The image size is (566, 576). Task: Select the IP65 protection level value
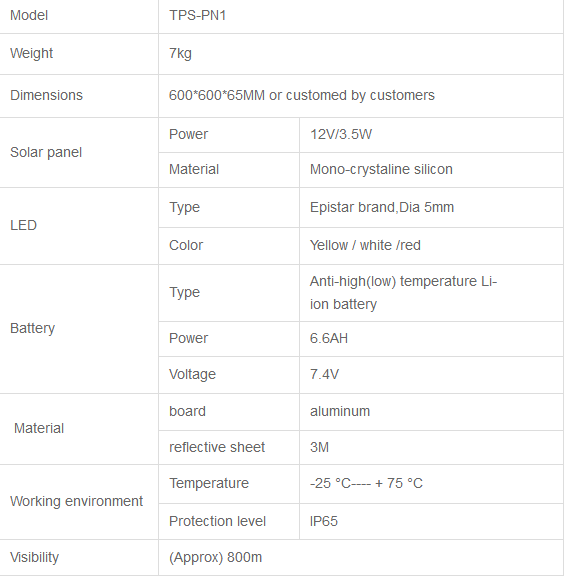(x=324, y=521)
